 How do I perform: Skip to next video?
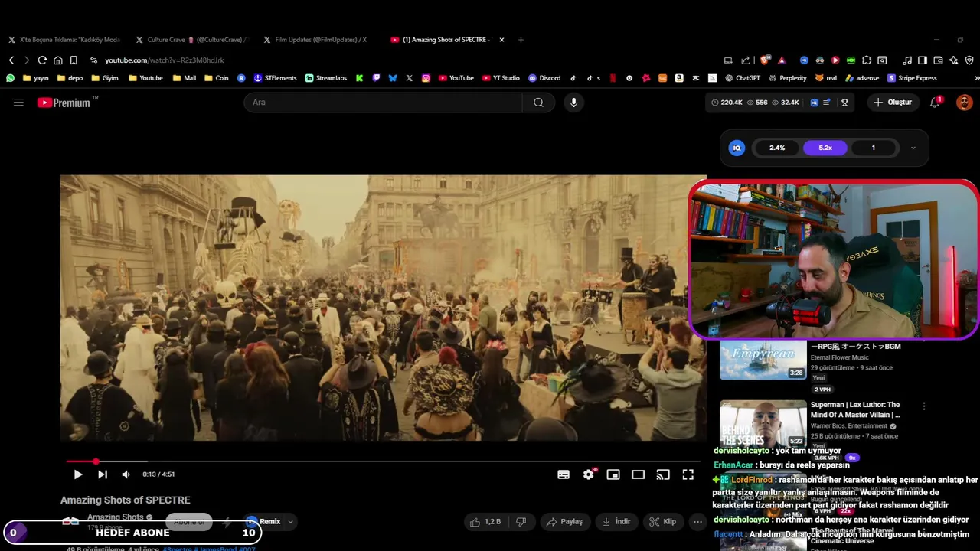[103, 474]
